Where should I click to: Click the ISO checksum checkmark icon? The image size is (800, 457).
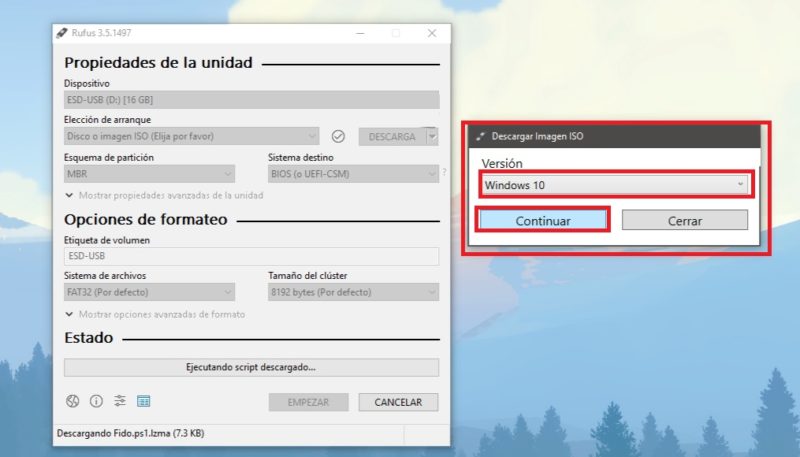tap(338, 136)
